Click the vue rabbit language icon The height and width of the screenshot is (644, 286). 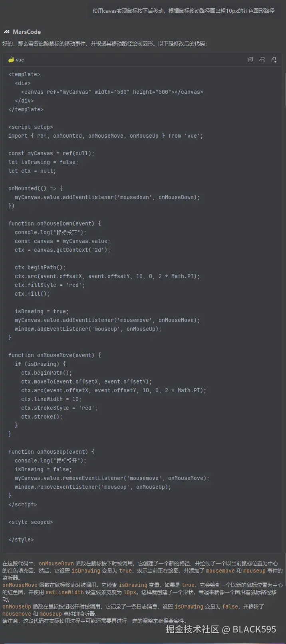tap(11, 60)
